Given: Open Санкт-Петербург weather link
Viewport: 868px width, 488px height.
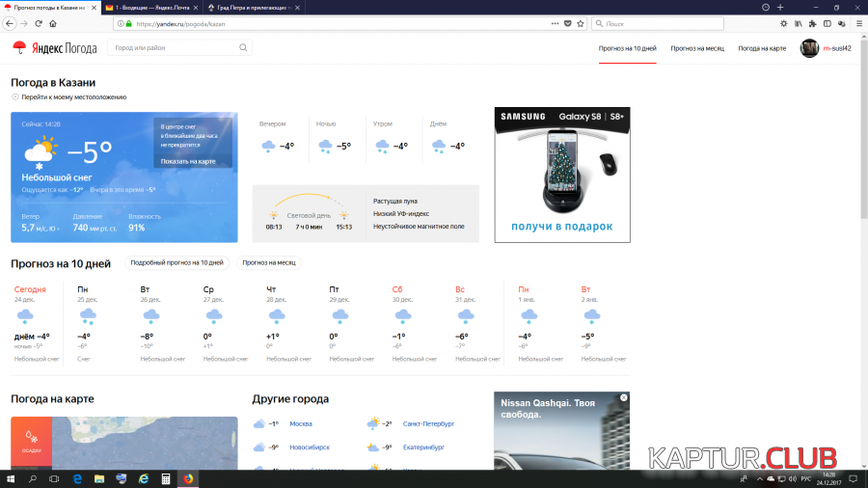Looking at the screenshot, I should click(428, 423).
